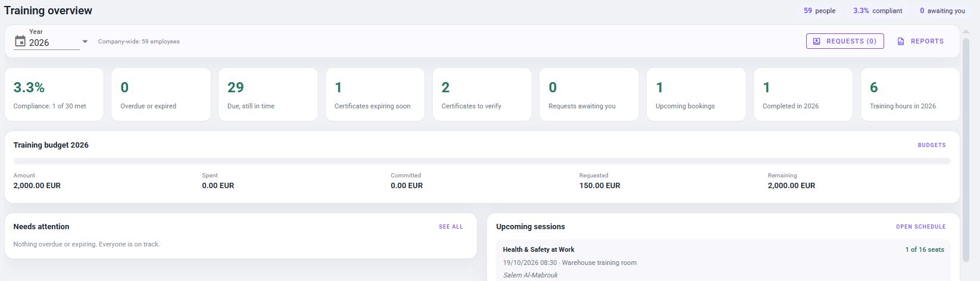Click the Training budget 2026 heading
Screen dimensions: 980x281
(x=51, y=145)
